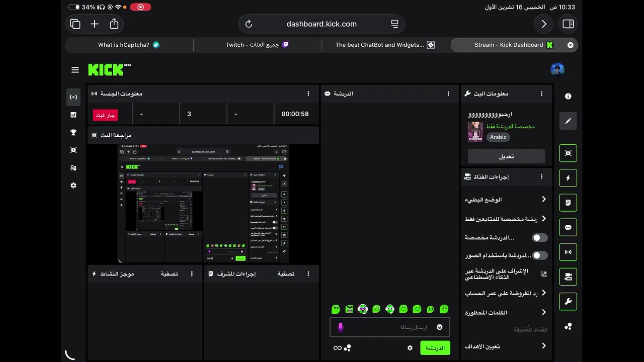644x362 pixels.
Task: Open three-dot menu of الدردشة panel
Action: 448,94
